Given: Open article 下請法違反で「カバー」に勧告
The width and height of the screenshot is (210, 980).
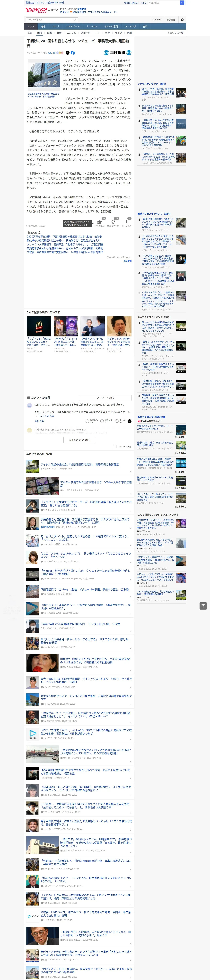Looking at the screenshot, I should click(85, 589).
